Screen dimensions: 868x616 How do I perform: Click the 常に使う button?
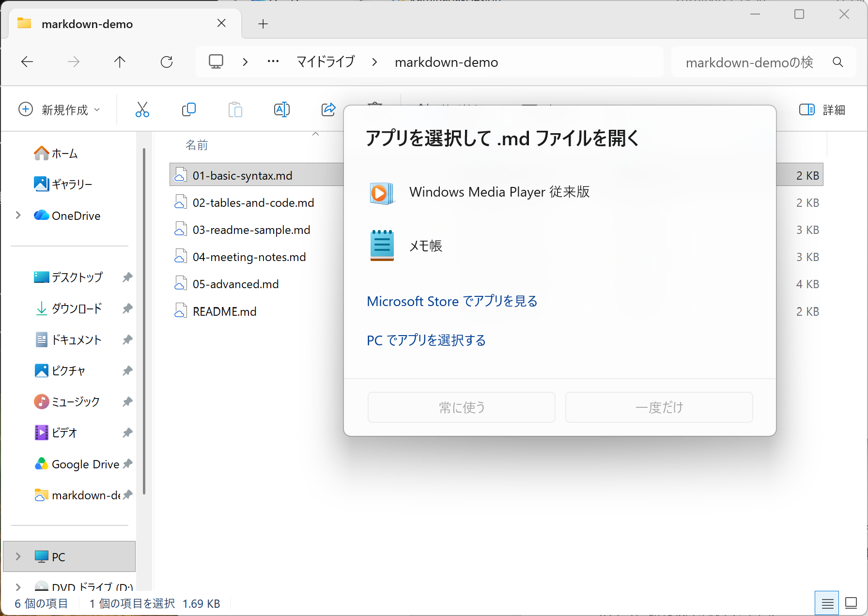462,407
